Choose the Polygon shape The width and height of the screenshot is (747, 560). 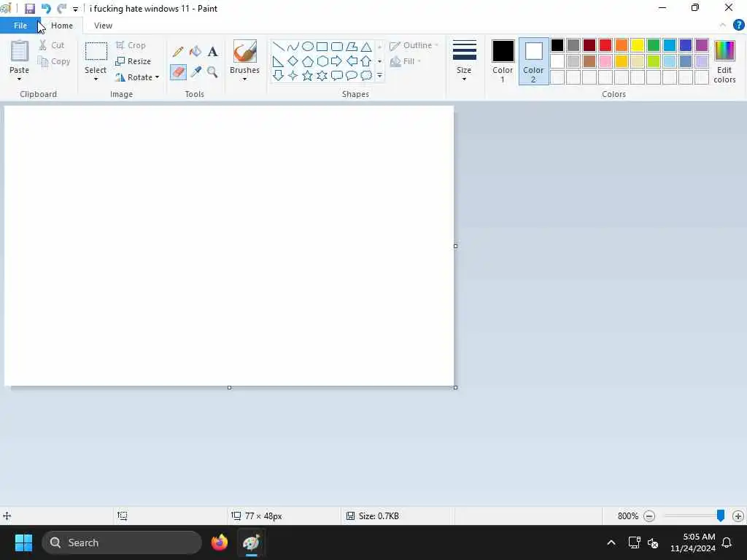point(352,47)
